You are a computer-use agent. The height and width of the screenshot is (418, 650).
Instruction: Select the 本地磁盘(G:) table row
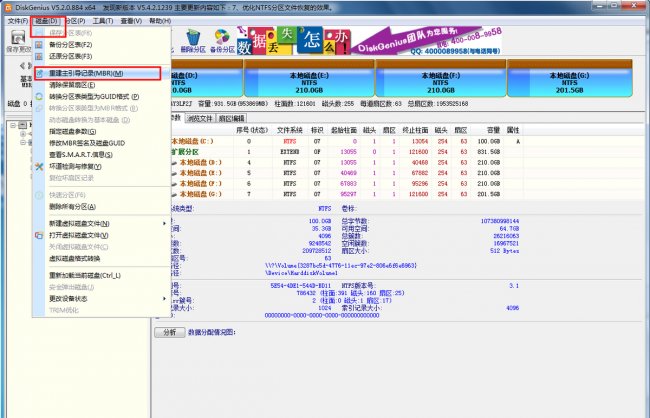pos(345,194)
